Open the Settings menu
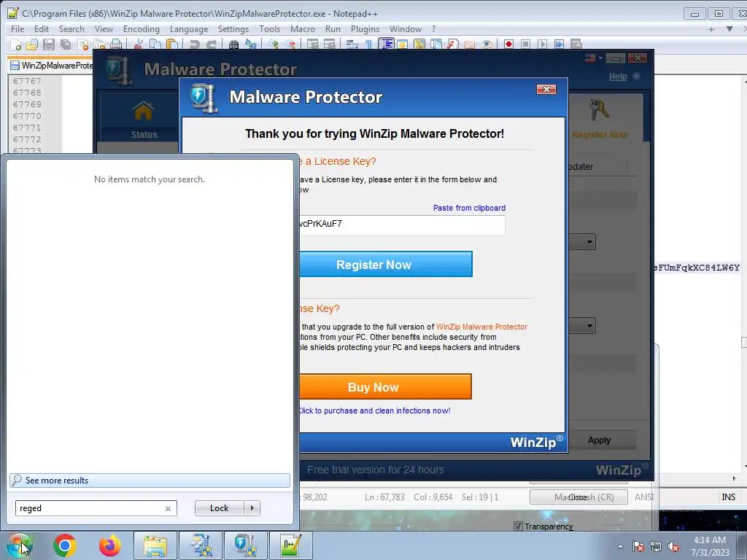747x560 pixels. pyautogui.click(x=233, y=29)
